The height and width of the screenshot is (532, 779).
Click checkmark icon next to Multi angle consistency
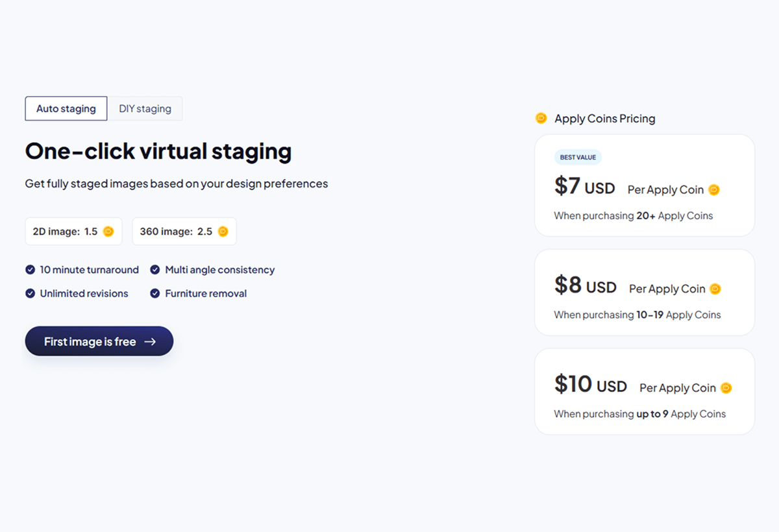pos(155,270)
